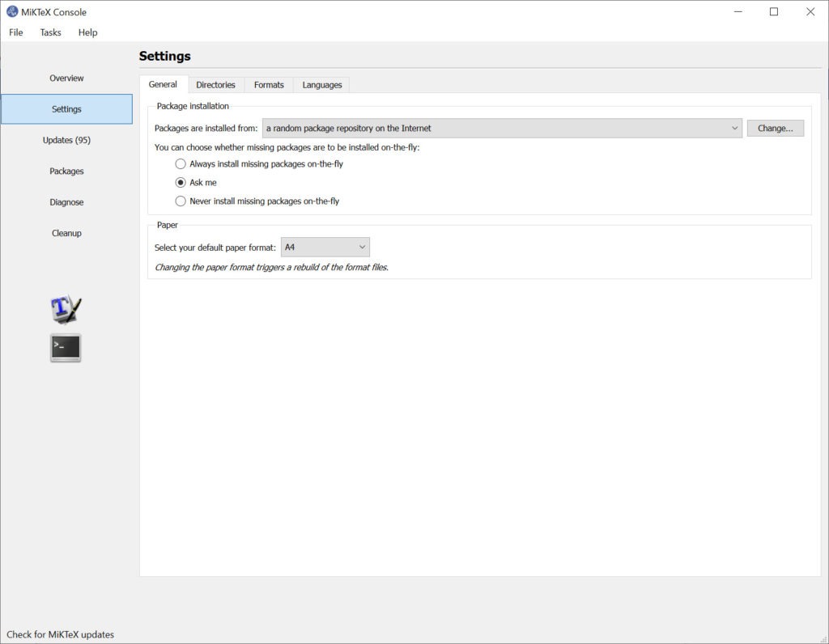Select the Settings sidebar page

click(x=66, y=109)
